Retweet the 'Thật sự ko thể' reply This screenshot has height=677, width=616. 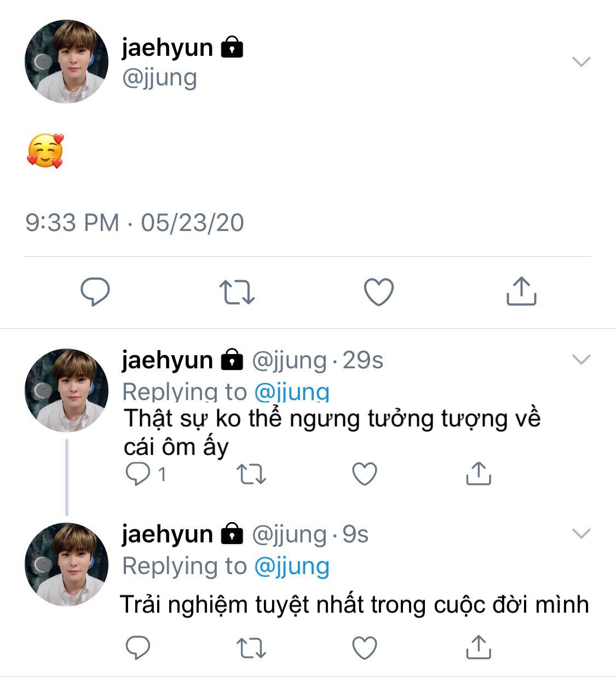(251, 475)
